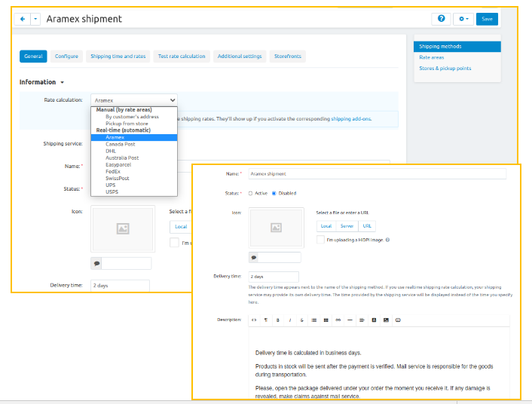The height and width of the screenshot is (404, 532).
Task: Insert a link via editor icon
Action: (338, 320)
